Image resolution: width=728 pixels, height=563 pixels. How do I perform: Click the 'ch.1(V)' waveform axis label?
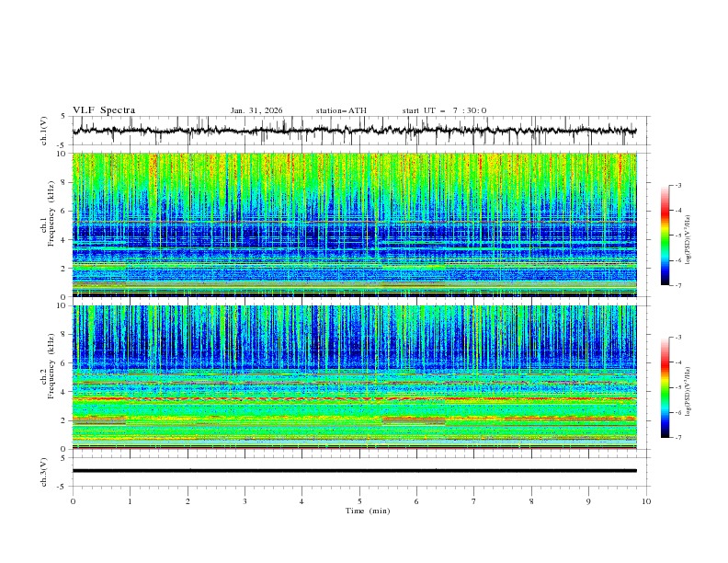click(44, 131)
